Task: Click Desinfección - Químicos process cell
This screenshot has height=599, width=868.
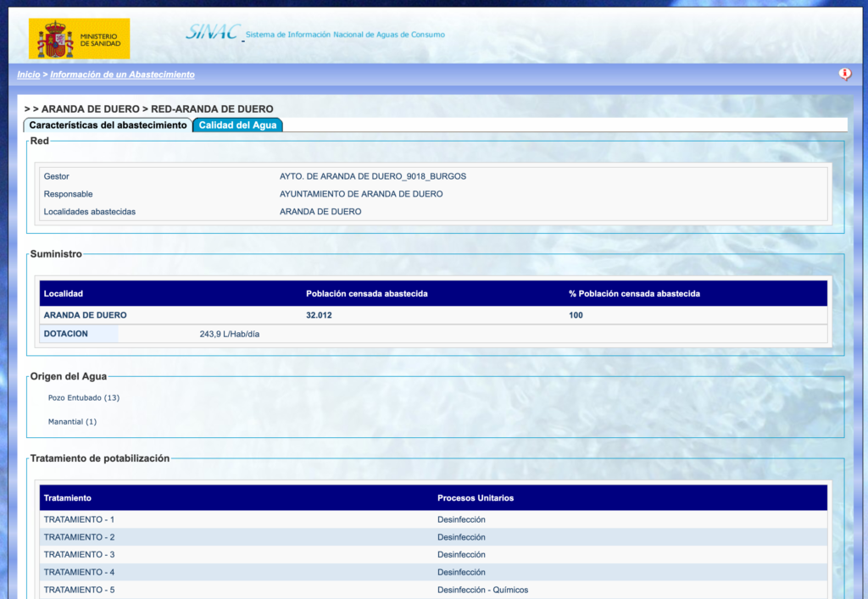Action: coord(482,590)
